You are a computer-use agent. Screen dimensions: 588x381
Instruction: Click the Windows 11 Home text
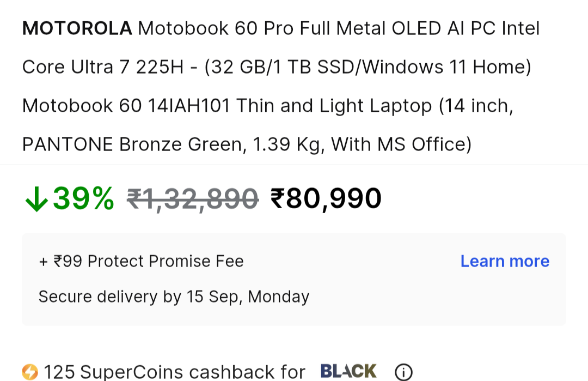[x=445, y=67]
